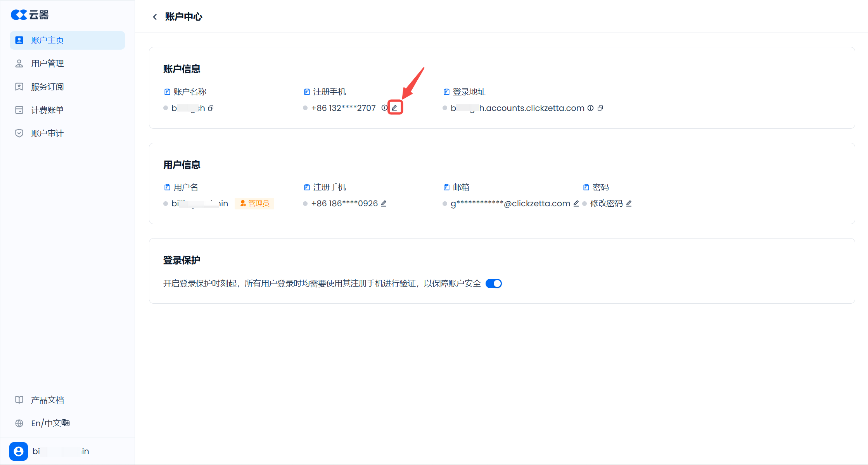
Task: Click pencil icon next to 修改密码
Action: (x=629, y=204)
